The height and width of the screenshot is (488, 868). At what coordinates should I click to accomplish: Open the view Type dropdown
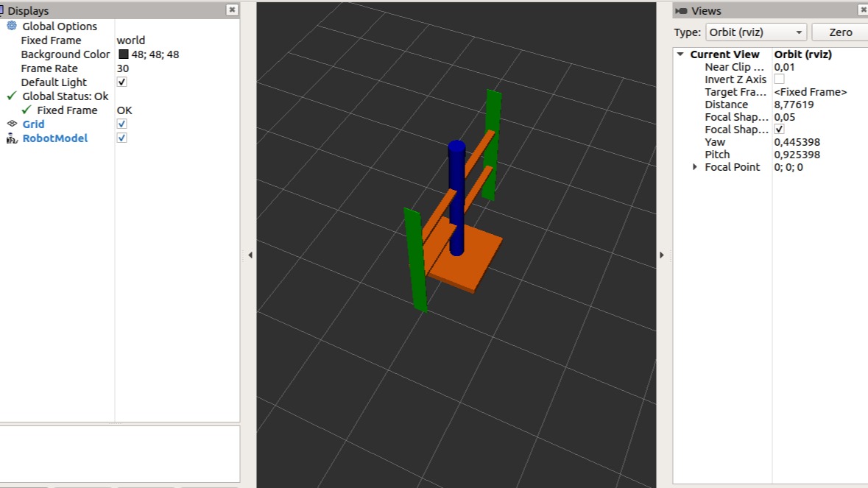coord(755,32)
